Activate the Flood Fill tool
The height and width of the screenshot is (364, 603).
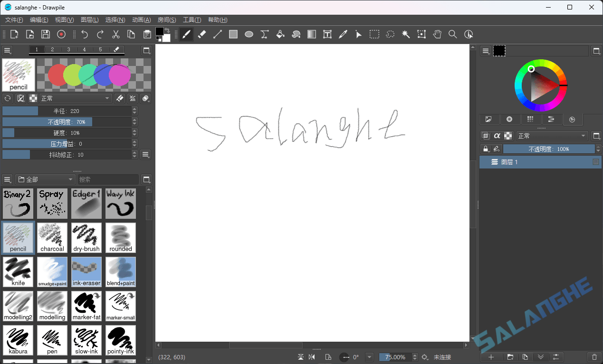[x=280, y=34]
